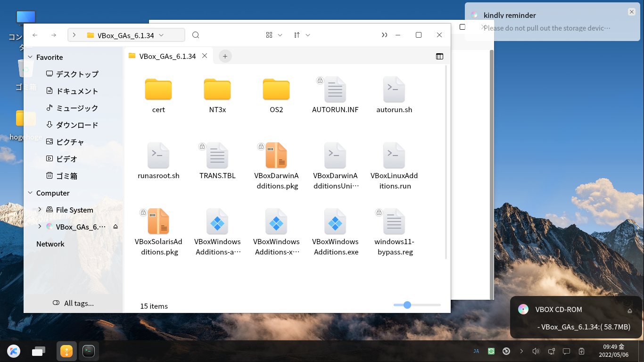Open the USB device tray icon
The width and height of the screenshot is (644, 362).
click(582, 351)
